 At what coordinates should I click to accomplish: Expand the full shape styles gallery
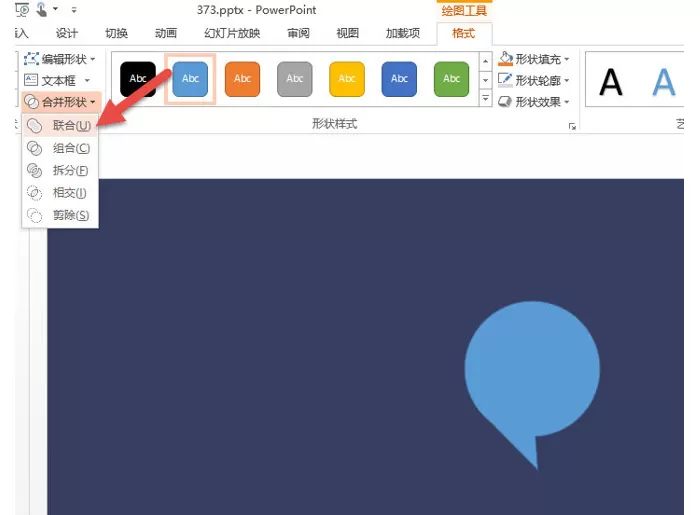click(x=485, y=98)
